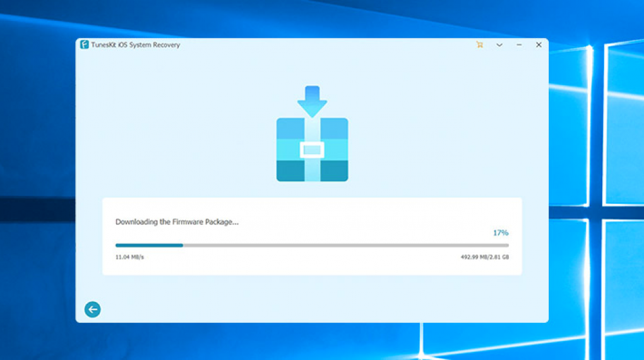Click the 'TunesKit iOS System Recovery' window title
This screenshot has height=360, width=644.
(x=136, y=45)
